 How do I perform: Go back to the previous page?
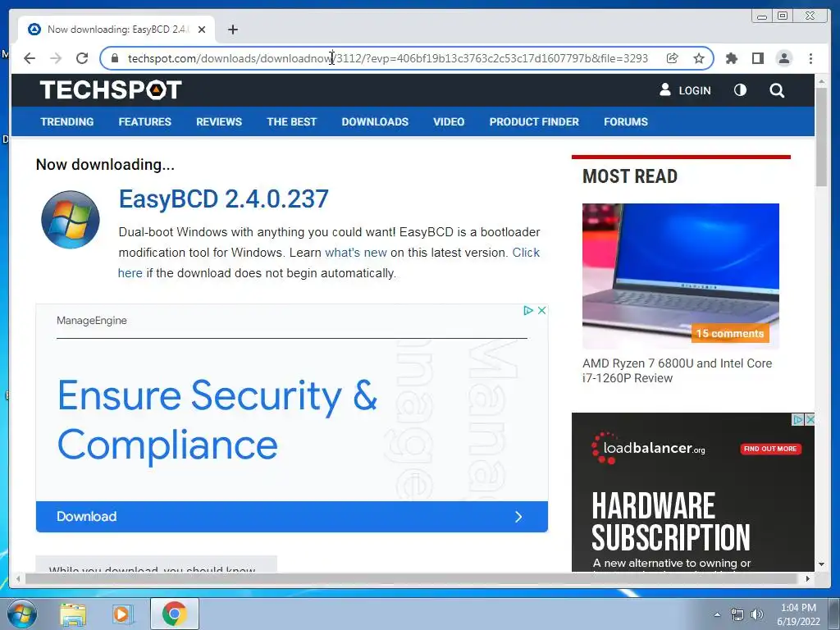pos(30,58)
